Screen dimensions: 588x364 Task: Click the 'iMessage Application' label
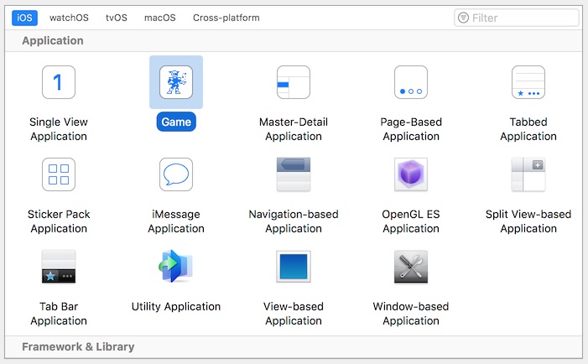(176, 221)
